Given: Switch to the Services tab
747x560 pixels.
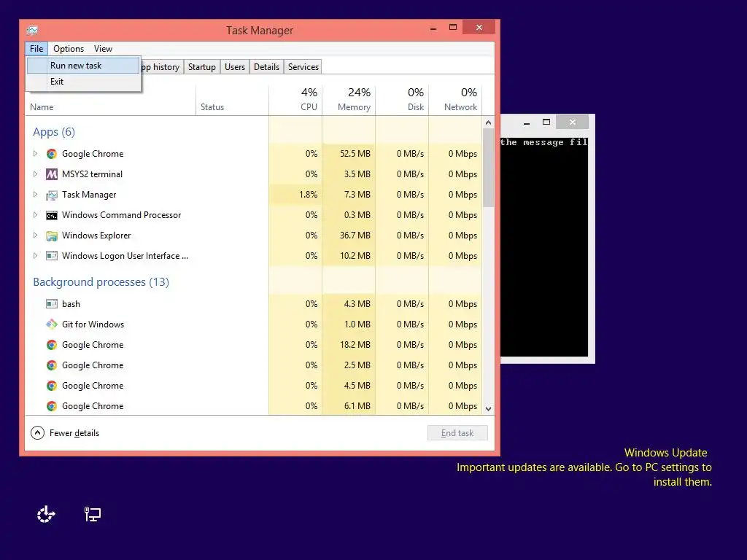Looking at the screenshot, I should (x=303, y=67).
